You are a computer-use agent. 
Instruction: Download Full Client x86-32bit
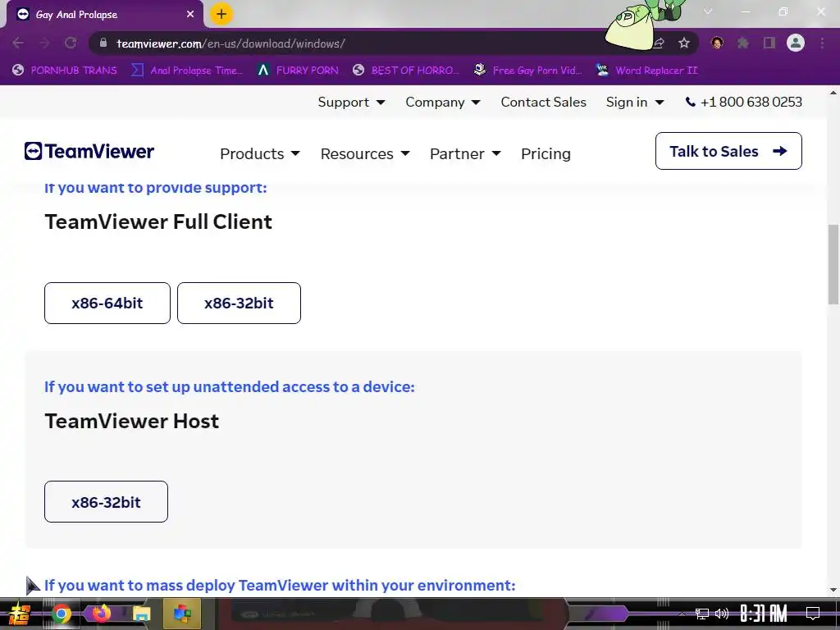click(x=239, y=304)
